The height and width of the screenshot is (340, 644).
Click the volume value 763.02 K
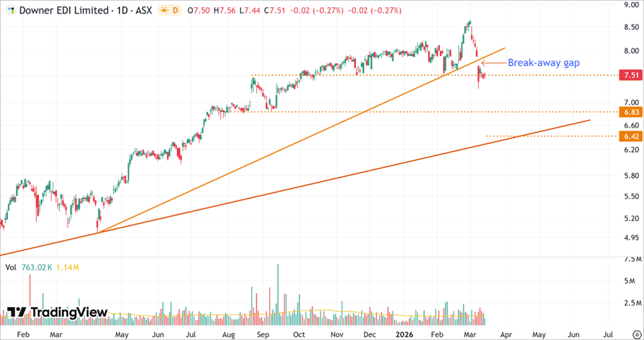[x=36, y=268]
